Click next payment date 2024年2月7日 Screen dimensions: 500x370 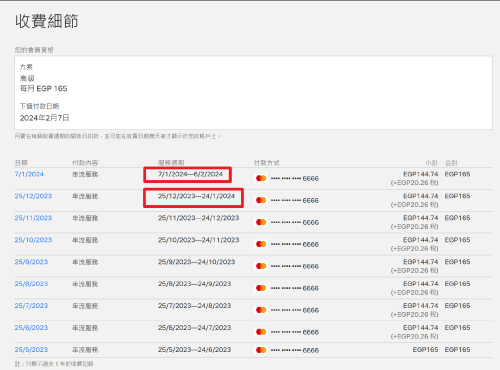[44, 118]
